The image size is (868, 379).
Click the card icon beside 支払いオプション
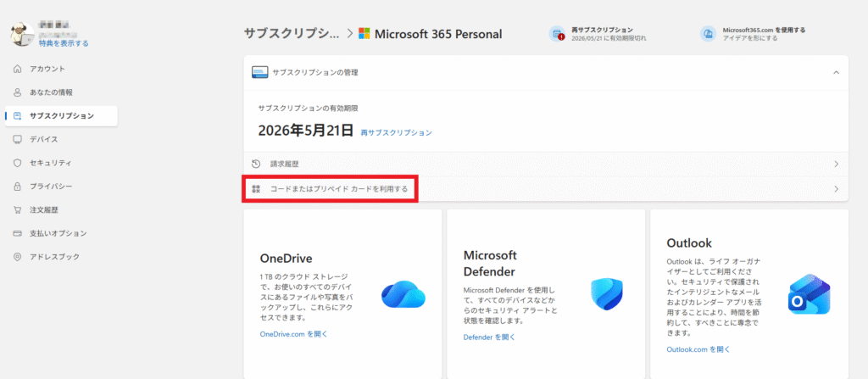pos(18,233)
